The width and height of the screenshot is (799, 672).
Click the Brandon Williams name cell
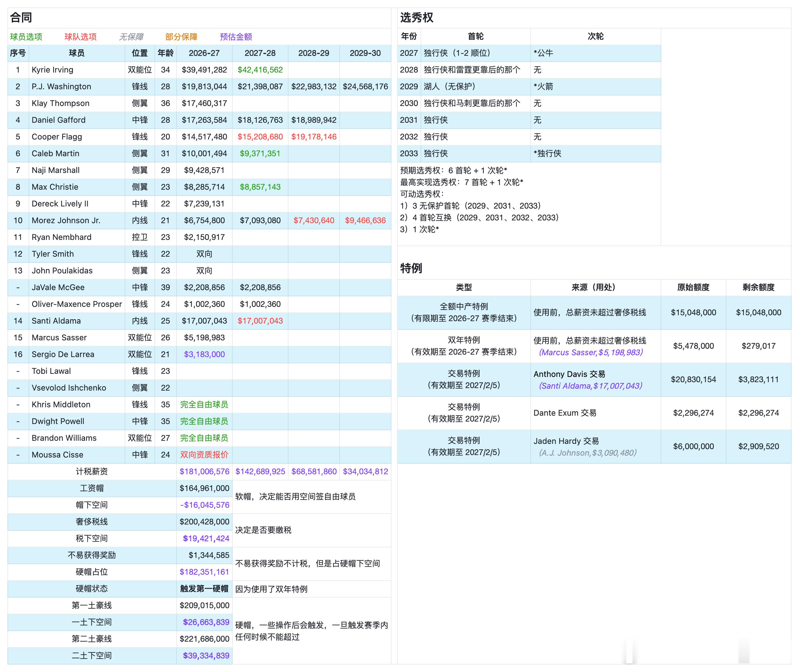[x=77, y=438]
